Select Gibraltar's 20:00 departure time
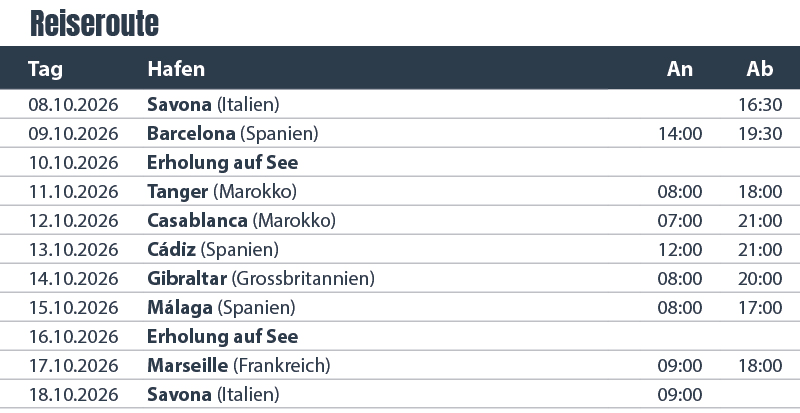Screen dimensions: 800x413 pos(760,278)
